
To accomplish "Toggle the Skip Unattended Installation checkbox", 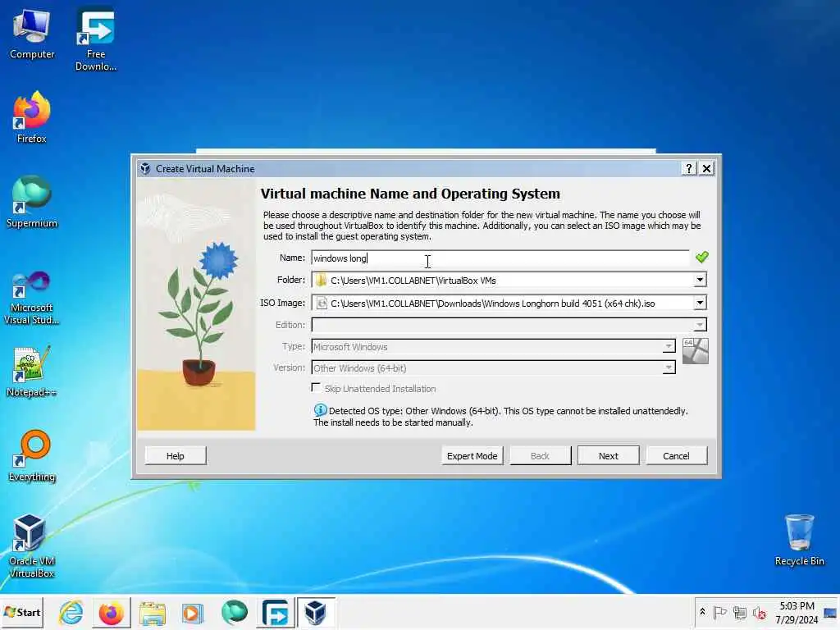I will [316, 388].
